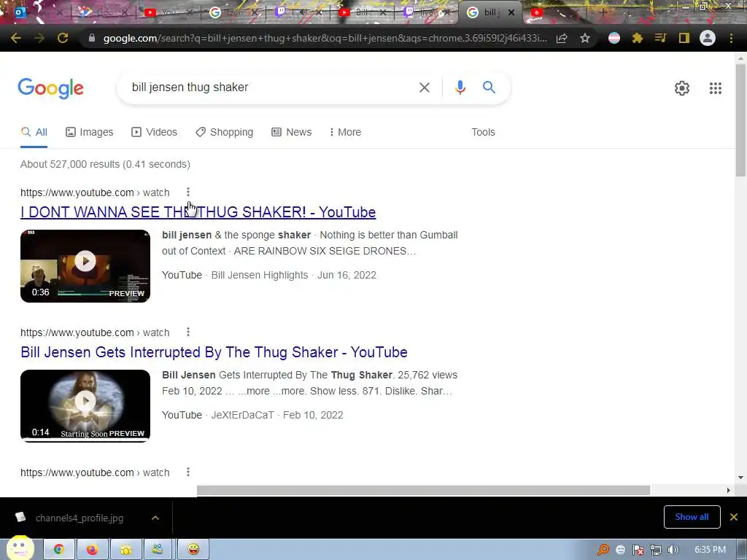Screen dimensions: 747x560
Task: Close the downloads bar
Action: pos(734,517)
